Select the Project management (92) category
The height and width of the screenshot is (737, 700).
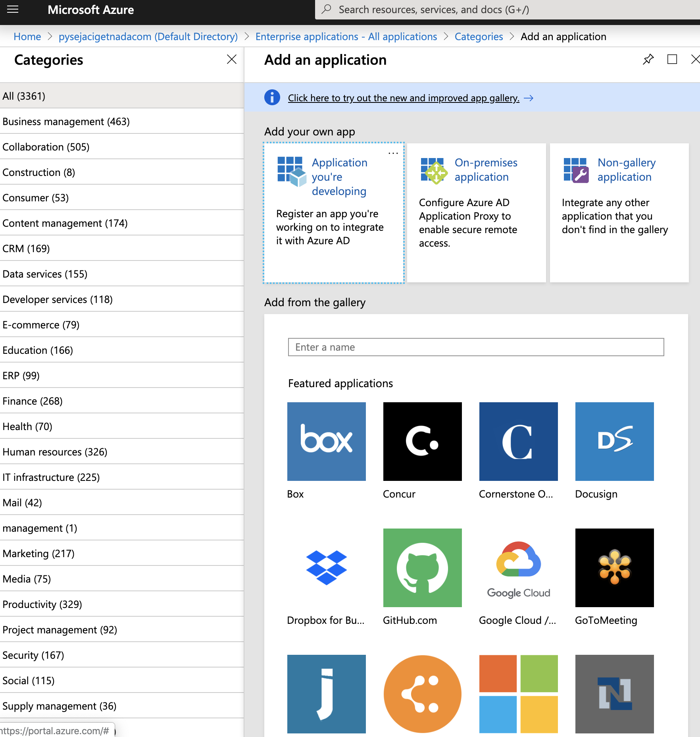coord(122,630)
